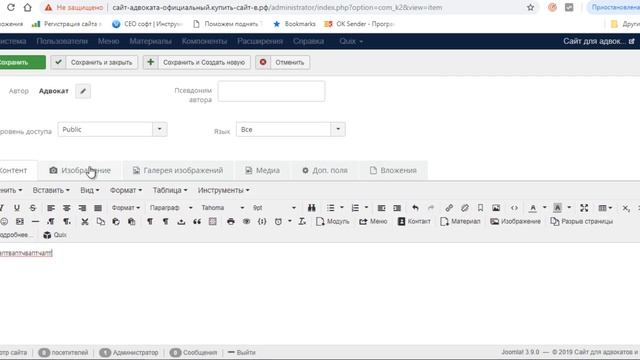Click the Изображение editor-xtd button
640x360 pixels.
click(x=516, y=221)
